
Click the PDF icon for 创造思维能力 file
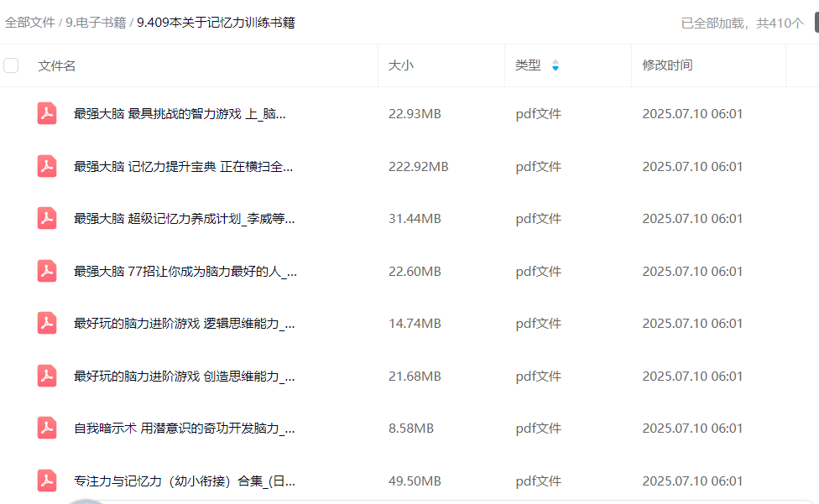point(47,376)
